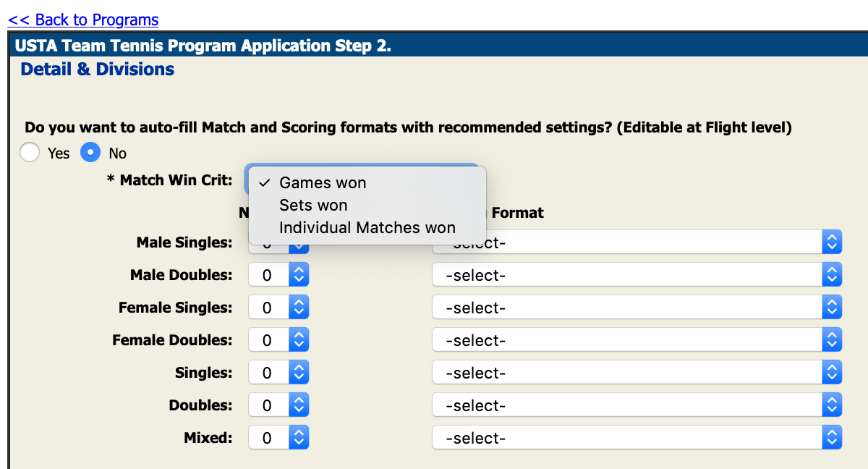This screenshot has height=469, width=868.
Task: Open the Mixed number dropdown
Action: 278,438
